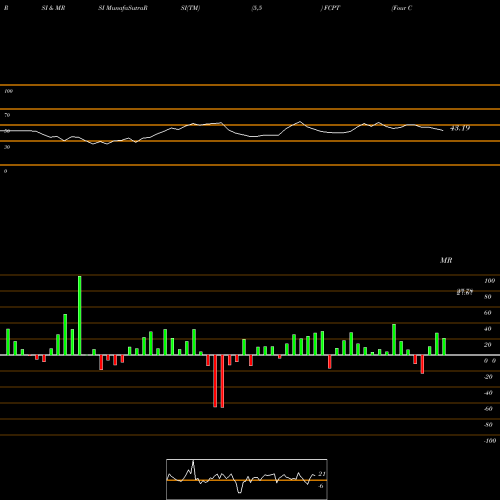This screenshot has height=500, width=500.
Task: Select the RSI axis label "30"
Action: pos(7,147)
